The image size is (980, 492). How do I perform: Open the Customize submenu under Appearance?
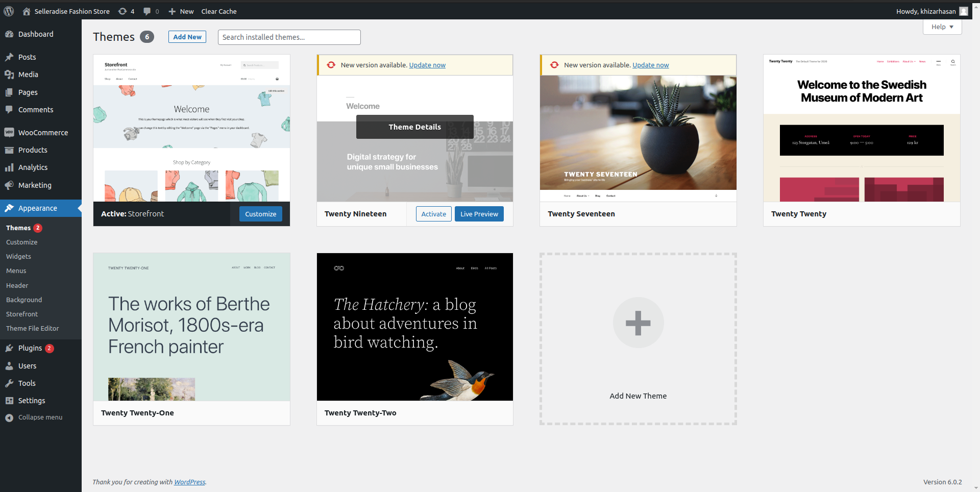pos(21,242)
